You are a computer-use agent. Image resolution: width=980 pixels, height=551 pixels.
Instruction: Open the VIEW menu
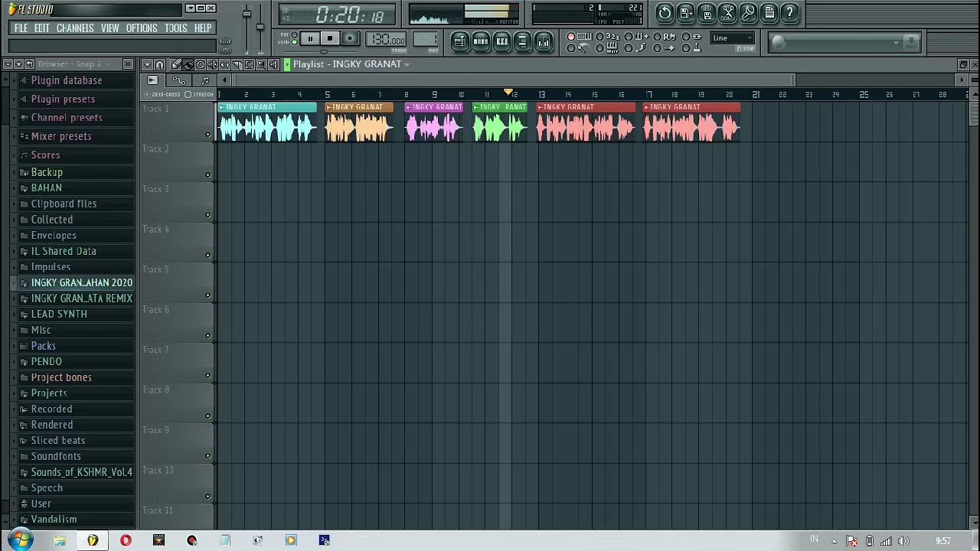pyautogui.click(x=110, y=28)
